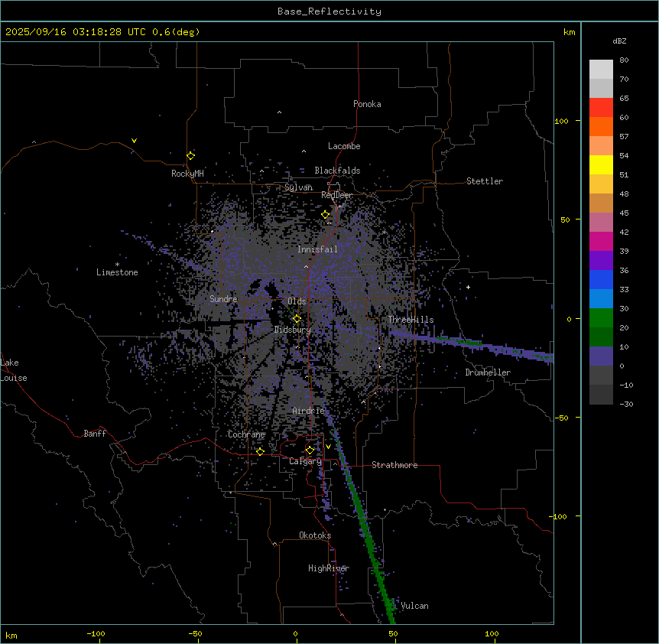Click the Okotoks city label

point(315,535)
